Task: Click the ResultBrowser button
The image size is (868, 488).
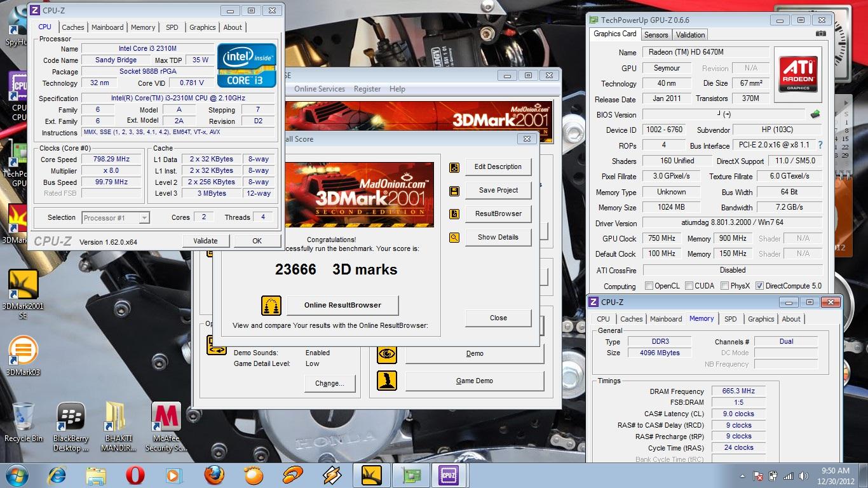Action: pyautogui.click(x=498, y=214)
